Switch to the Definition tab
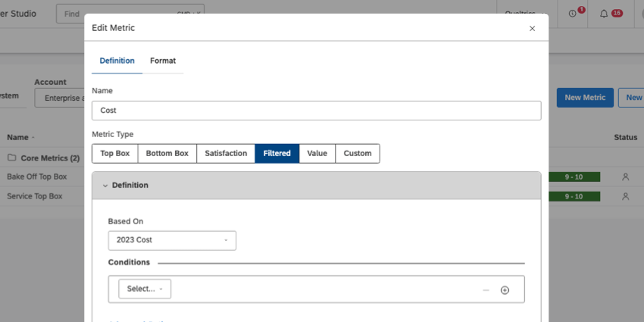This screenshot has height=322, width=644. (x=117, y=61)
